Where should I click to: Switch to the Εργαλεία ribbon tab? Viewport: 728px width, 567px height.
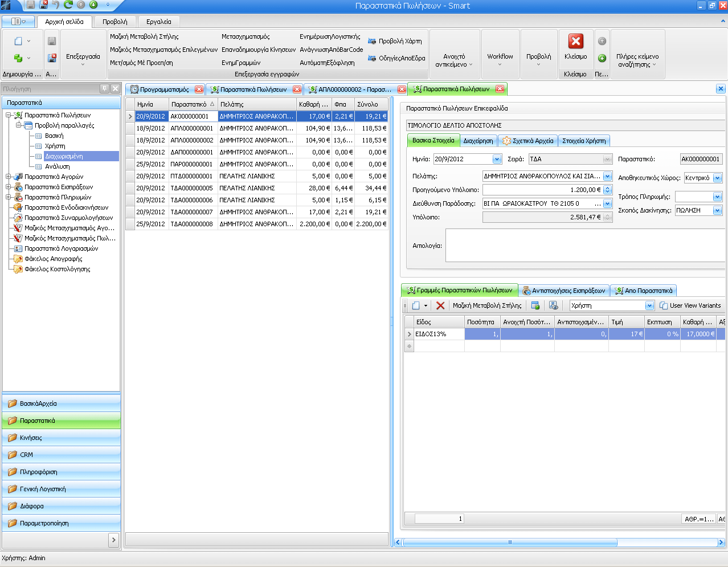point(158,22)
